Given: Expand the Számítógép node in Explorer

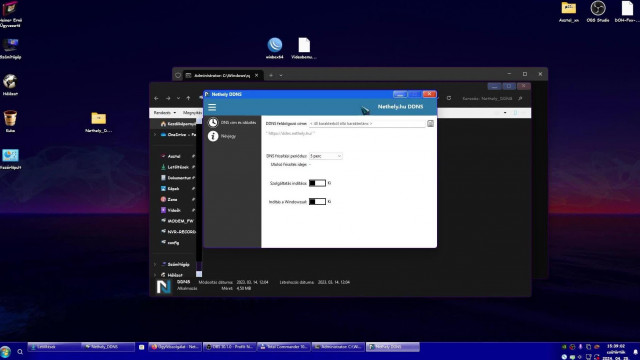Looking at the screenshot, I should 155,264.
